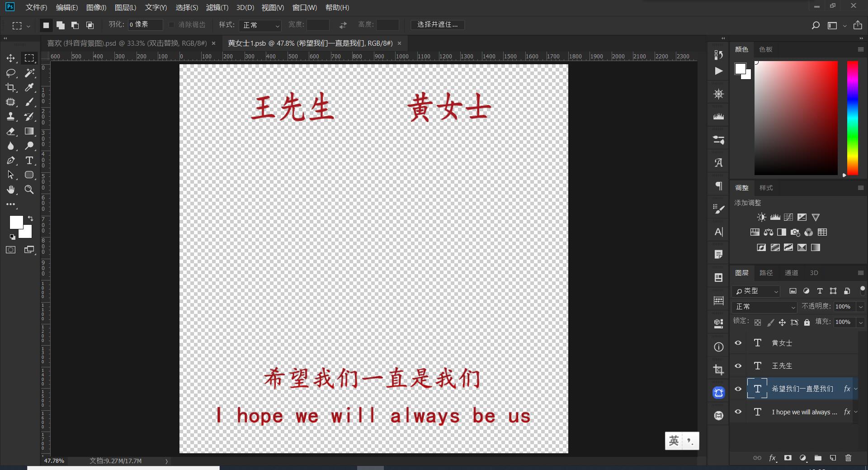
Task: Select the Zoom tool magnifier
Action: pos(29,190)
